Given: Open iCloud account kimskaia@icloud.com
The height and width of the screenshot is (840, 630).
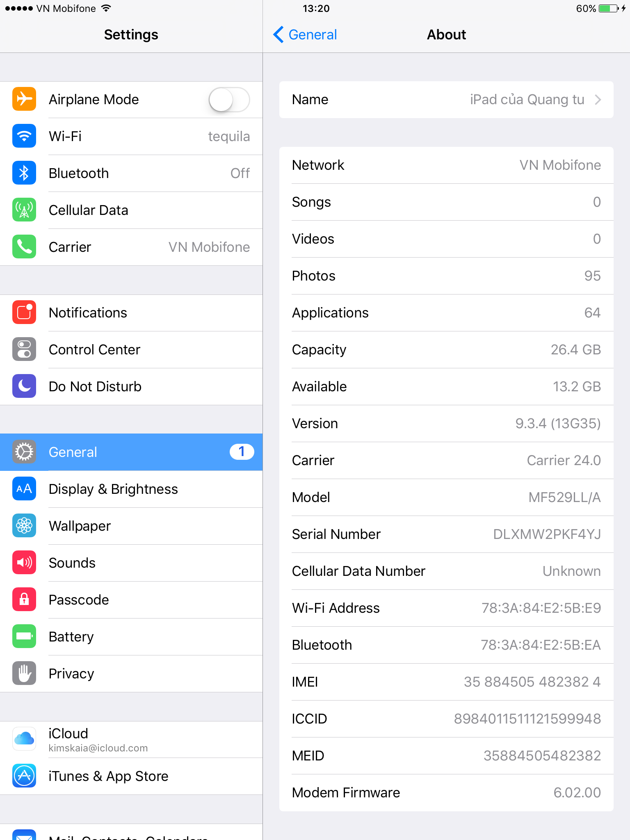Looking at the screenshot, I should coord(131,739).
